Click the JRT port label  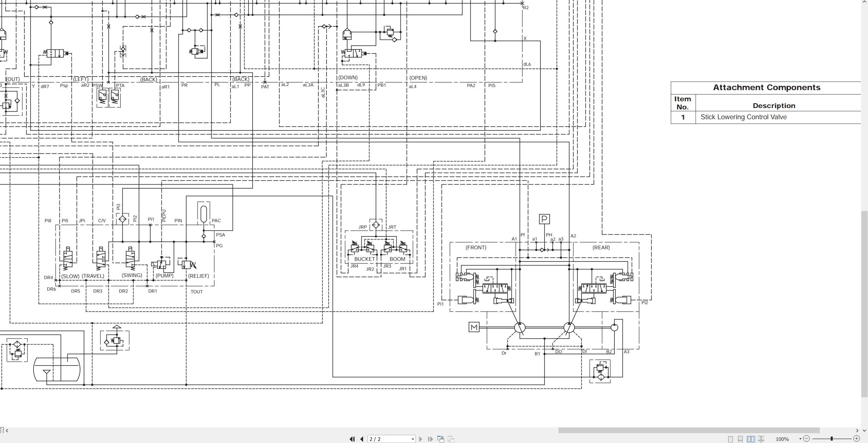point(392,227)
